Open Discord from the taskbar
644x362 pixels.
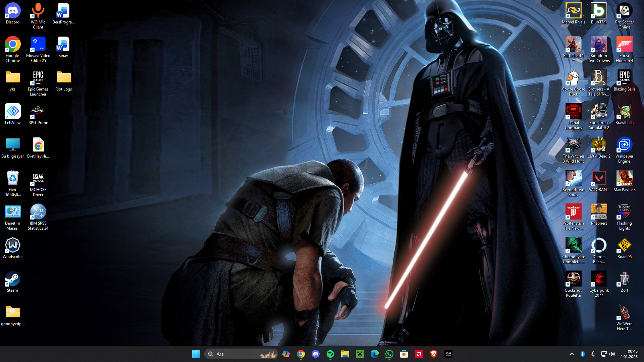pos(316,354)
